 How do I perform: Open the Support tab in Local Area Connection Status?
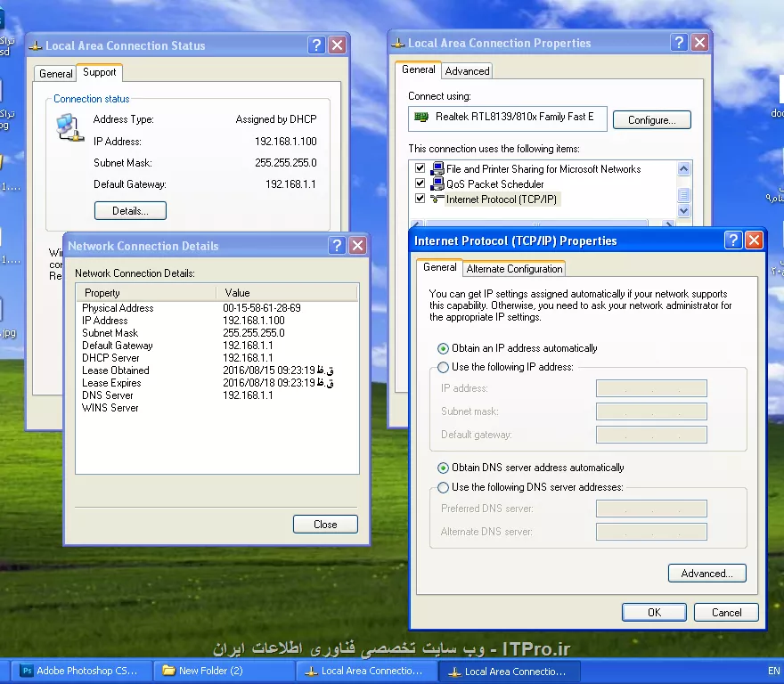pyautogui.click(x=100, y=72)
